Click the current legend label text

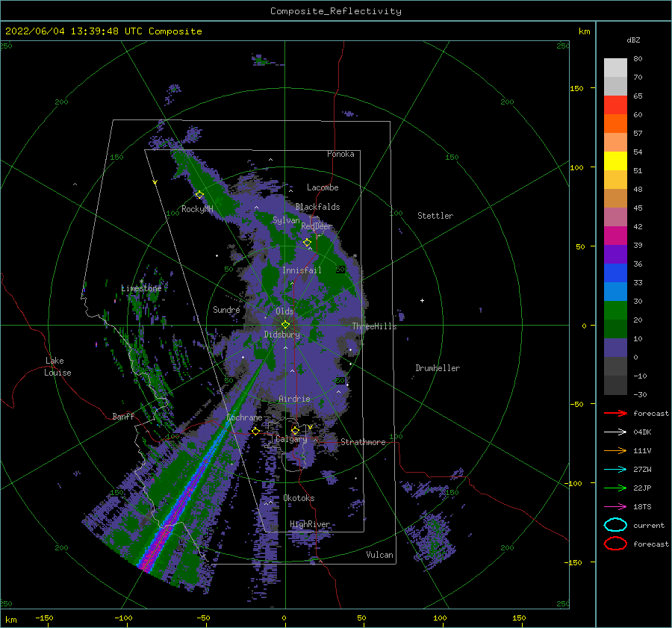pyautogui.click(x=649, y=525)
